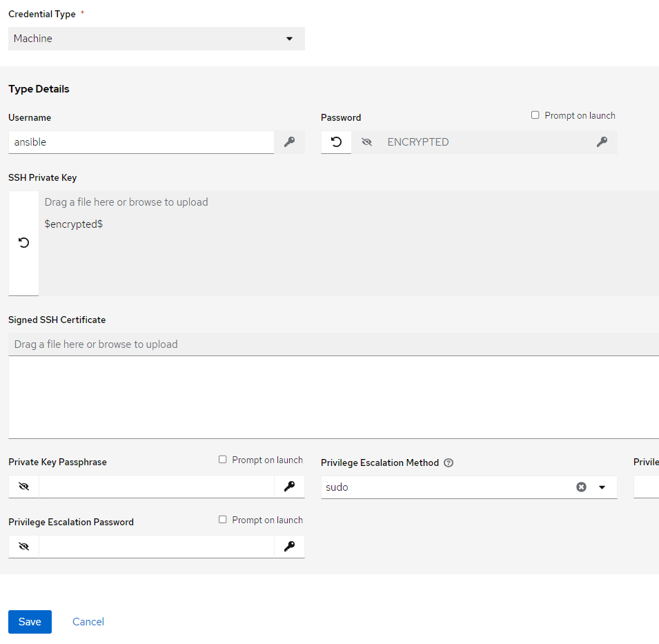Screen dimensions: 659x644
Task: Toggle Password visibility eye icon
Action: point(366,142)
